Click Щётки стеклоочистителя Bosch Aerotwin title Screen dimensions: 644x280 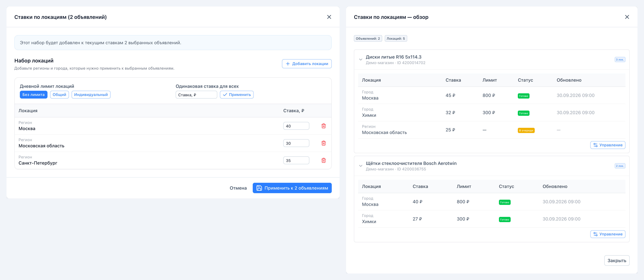[411, 163]
